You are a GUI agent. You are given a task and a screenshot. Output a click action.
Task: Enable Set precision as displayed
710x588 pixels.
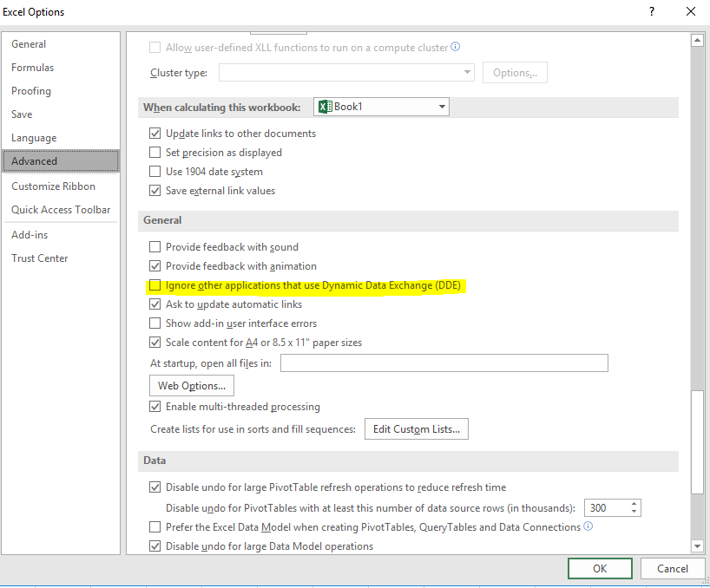point(154,153)
